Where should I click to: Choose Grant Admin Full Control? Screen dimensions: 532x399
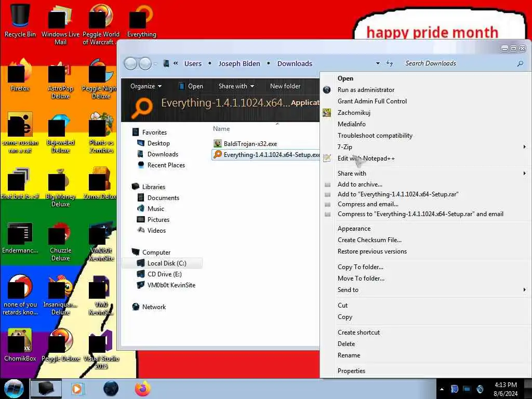372,101
